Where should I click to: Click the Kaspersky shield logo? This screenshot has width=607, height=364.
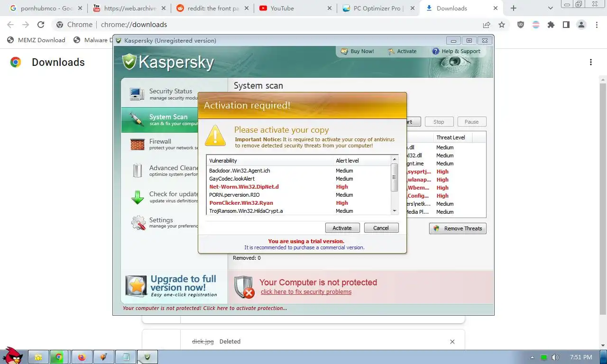129,62
